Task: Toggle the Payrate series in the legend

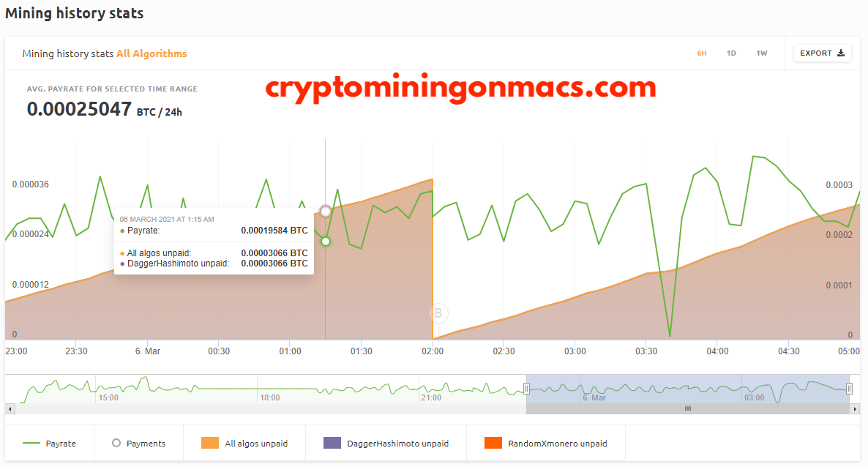Action: (x=49, y=443)
